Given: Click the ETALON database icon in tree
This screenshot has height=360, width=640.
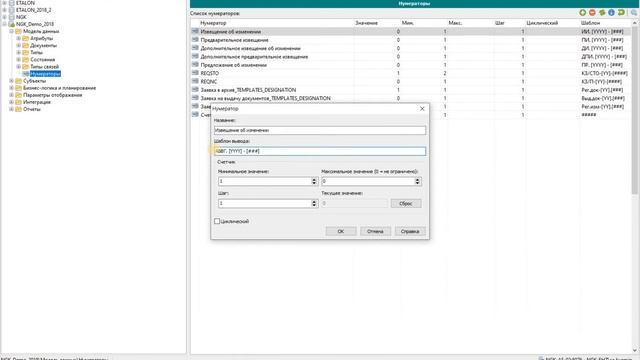Looking at the screenshot, I should pos(11,3).
